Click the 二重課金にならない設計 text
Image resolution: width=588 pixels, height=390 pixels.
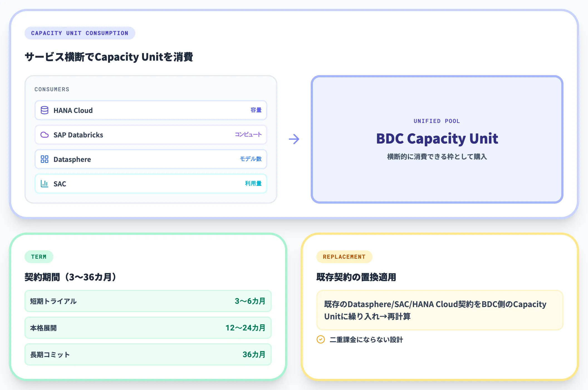point(366,340)
